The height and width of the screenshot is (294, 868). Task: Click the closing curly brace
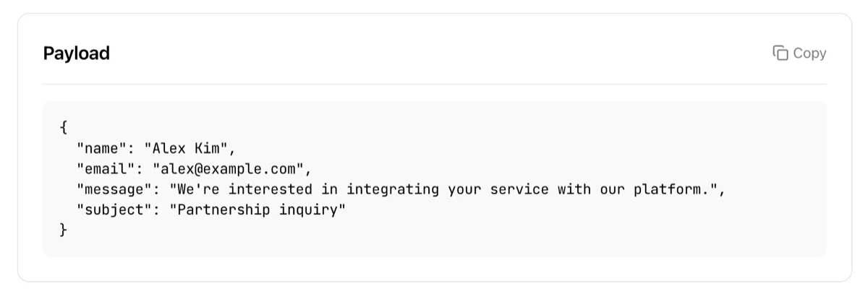coord(64,230)
